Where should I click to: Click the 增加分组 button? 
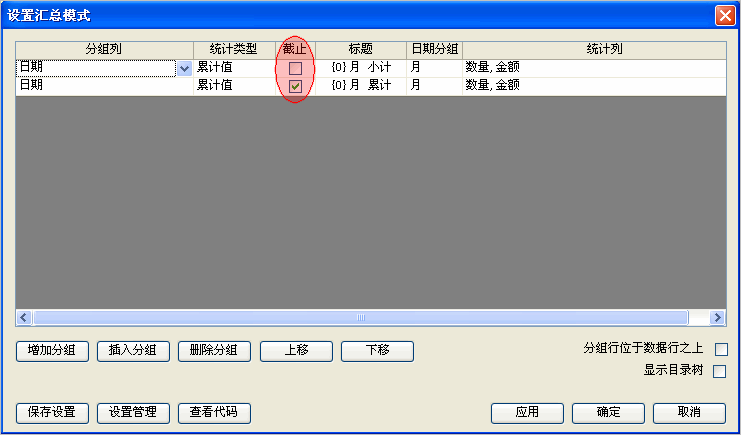click(53, 351)
